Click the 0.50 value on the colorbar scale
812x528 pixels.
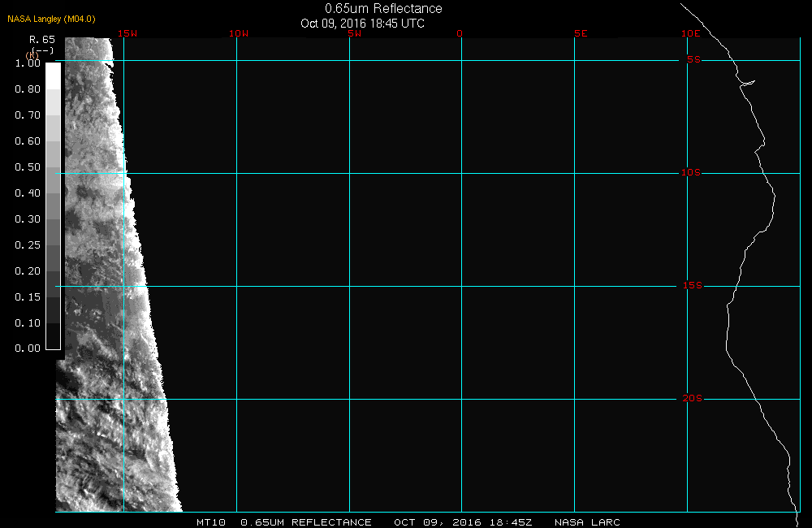coord(28,167)
